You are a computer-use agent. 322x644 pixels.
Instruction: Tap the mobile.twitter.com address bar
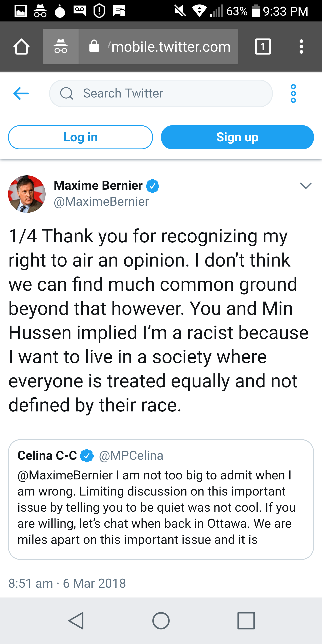click(x=159, y=47)
